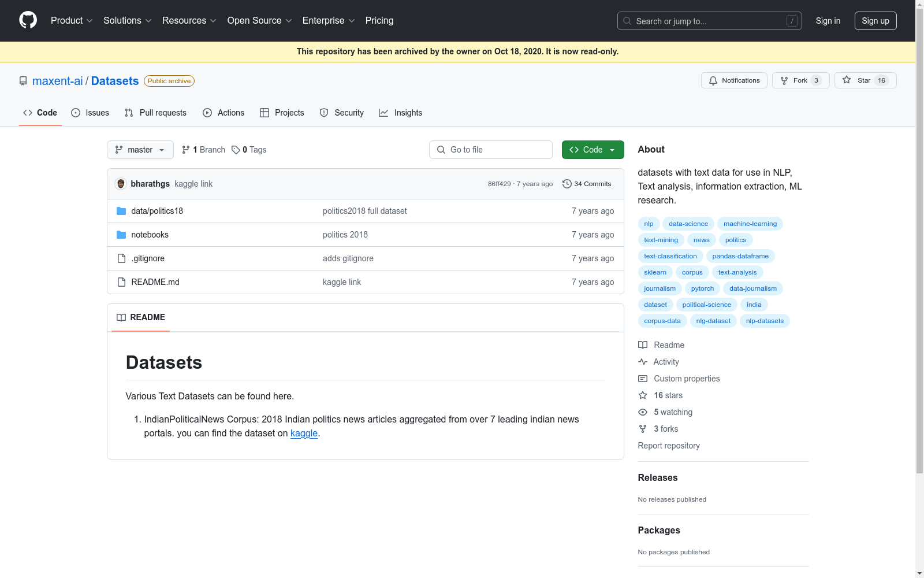Click the nlp topic tag
The image size is (924, 578).
point(649,224)
